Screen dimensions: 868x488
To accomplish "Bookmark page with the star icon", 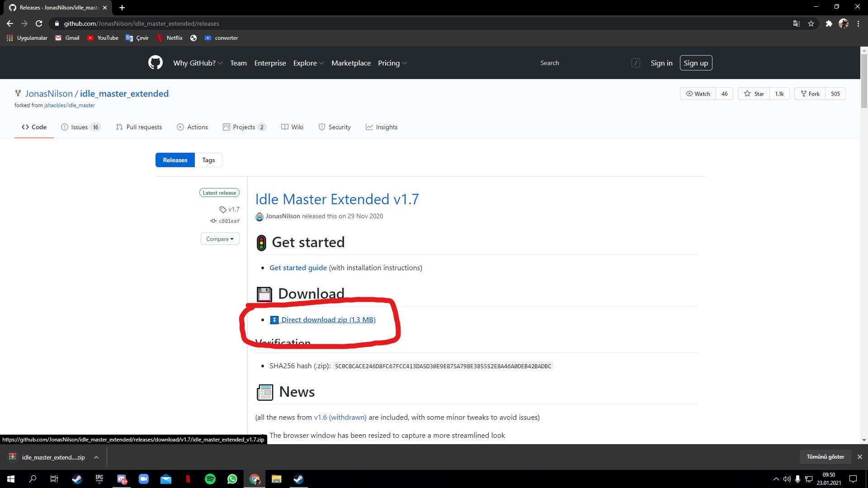I will pos(811,23).
